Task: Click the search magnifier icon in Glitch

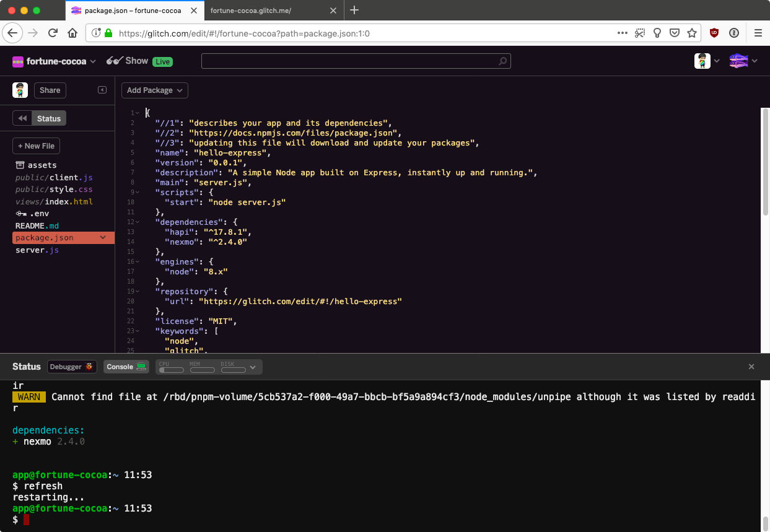Action: [503, 61]
